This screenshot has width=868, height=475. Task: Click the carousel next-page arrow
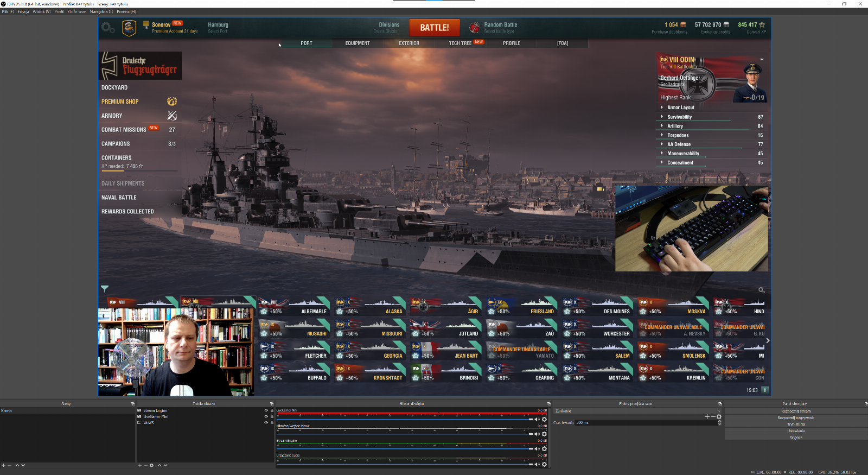click(768, 340)
